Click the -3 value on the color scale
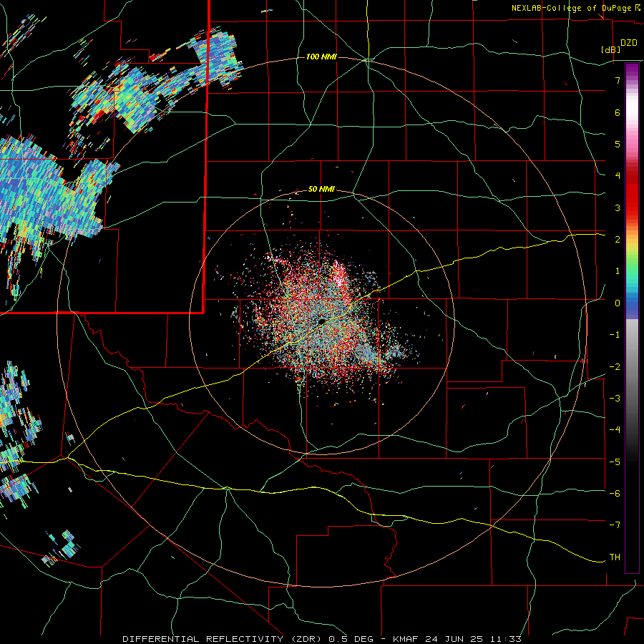The width and height of the screenshot is (644, 644). [615, 399]
